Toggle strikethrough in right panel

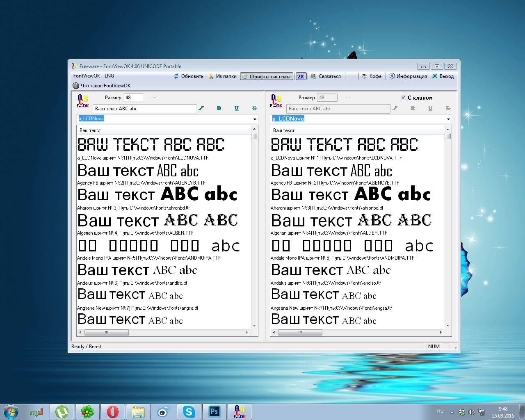[x=448, y=108]
